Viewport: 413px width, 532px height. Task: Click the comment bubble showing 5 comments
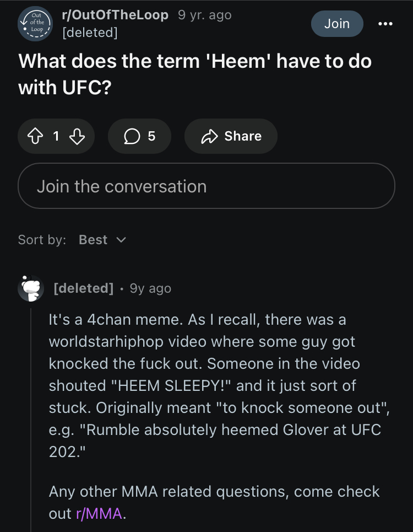pos(139,136)
